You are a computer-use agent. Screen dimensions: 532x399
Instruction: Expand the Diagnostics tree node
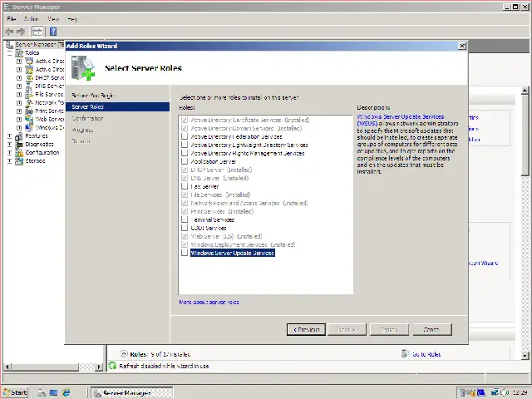pyautogui.click(x=9, y=145)
